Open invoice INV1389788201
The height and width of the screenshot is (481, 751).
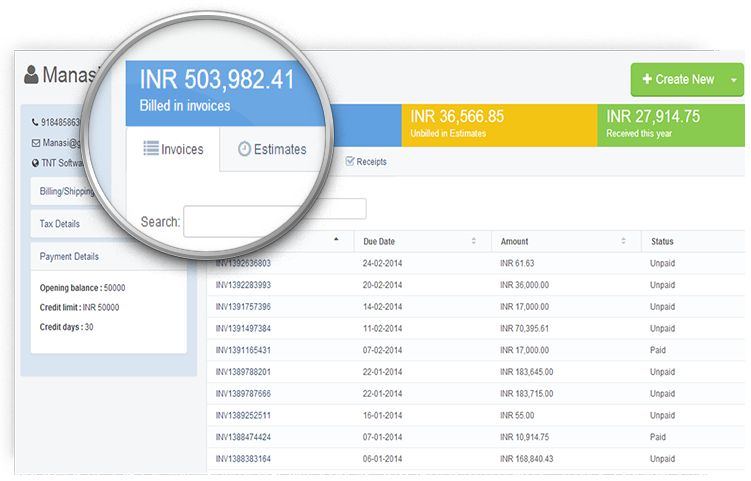(243, 372)
